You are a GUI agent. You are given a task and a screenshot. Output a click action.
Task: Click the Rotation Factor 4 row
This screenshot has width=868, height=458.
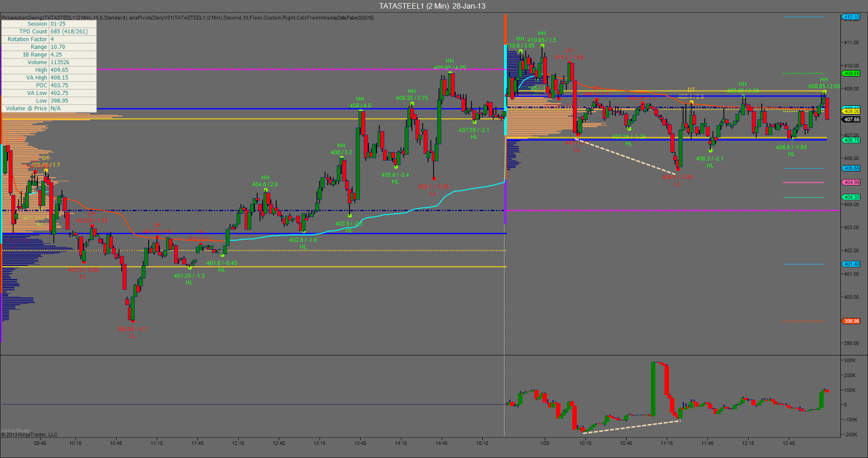click(x=49, y=39)
